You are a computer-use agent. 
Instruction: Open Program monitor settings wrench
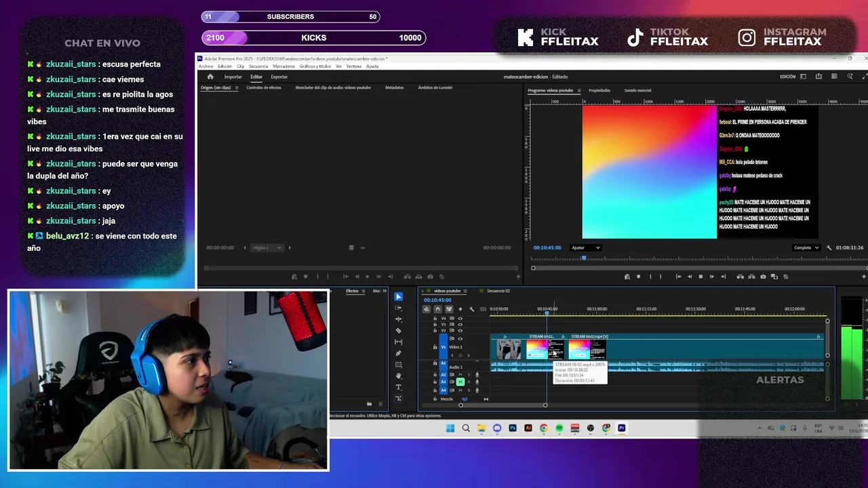click(829, 247)
